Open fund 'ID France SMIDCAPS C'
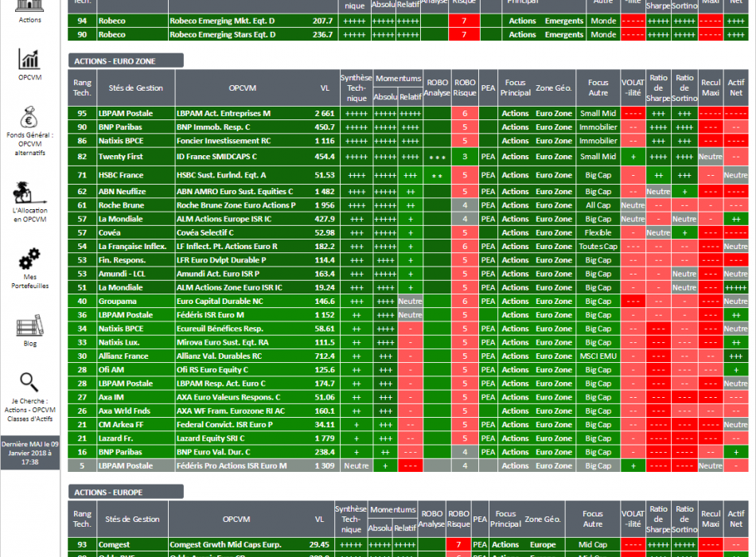This screenshot has width=756, height=557. 216,157
